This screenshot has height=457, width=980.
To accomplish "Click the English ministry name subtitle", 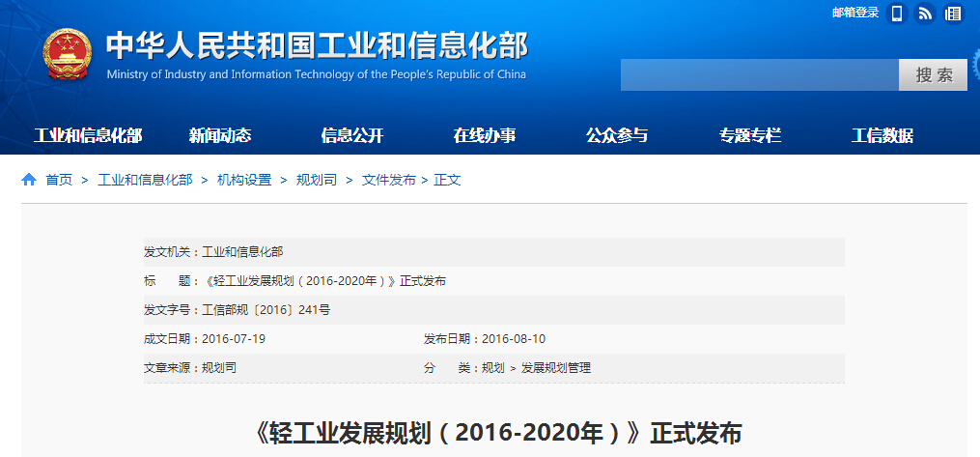I will [x=317, y=74].
